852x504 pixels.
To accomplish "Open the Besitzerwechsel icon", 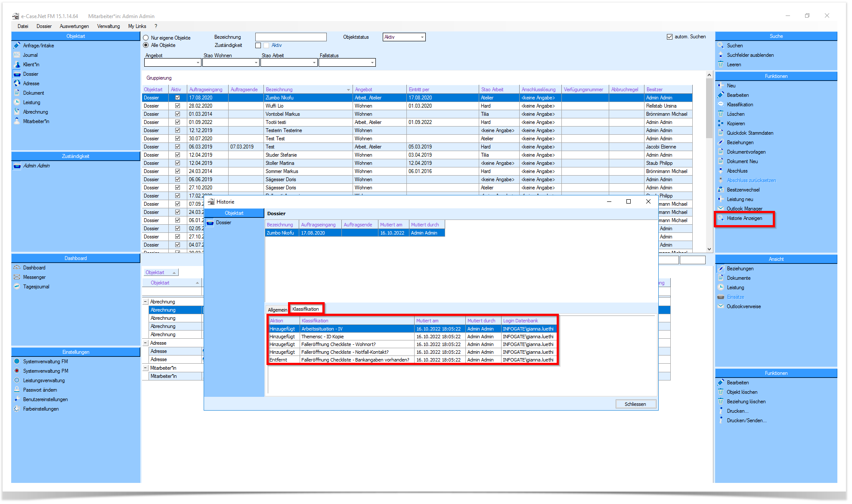I will point(721,189).
